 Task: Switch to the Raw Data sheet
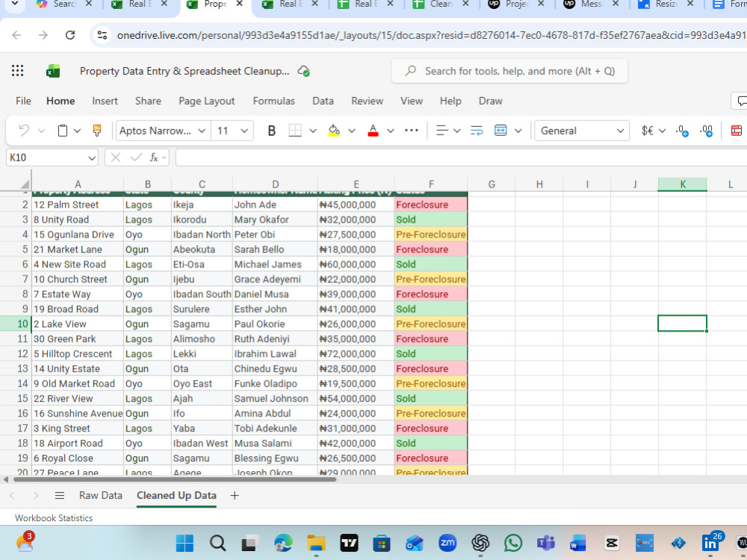(x=101, y=496)
